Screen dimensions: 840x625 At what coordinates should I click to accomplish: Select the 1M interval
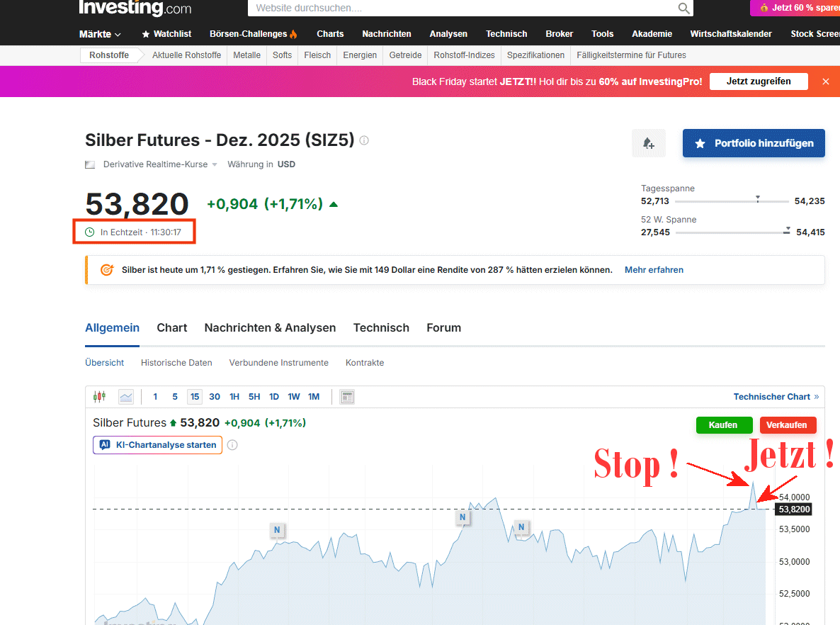(313, 397)
